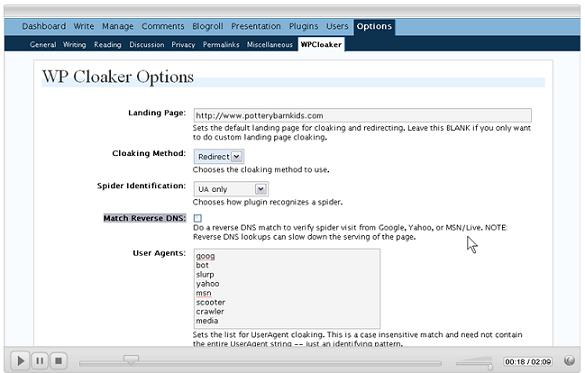585x373 pixels.
Task: Adjust the volume slider in the player bar
Action: point(473,362)
